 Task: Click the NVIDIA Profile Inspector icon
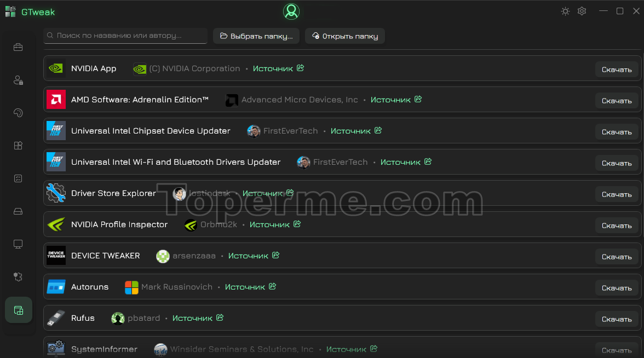coord(56,224)
